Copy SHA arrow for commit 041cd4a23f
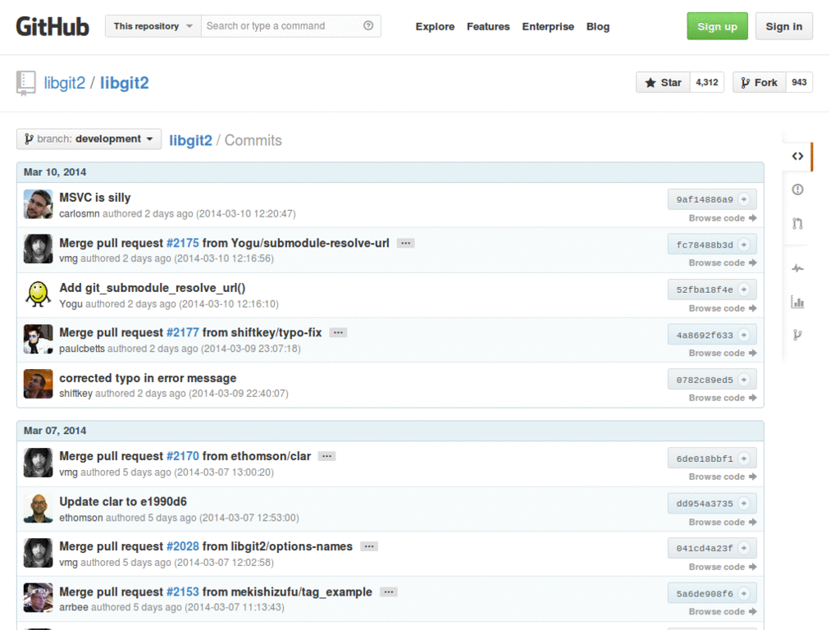The width and height of the screenshot is (840, 630). [743, 548]
